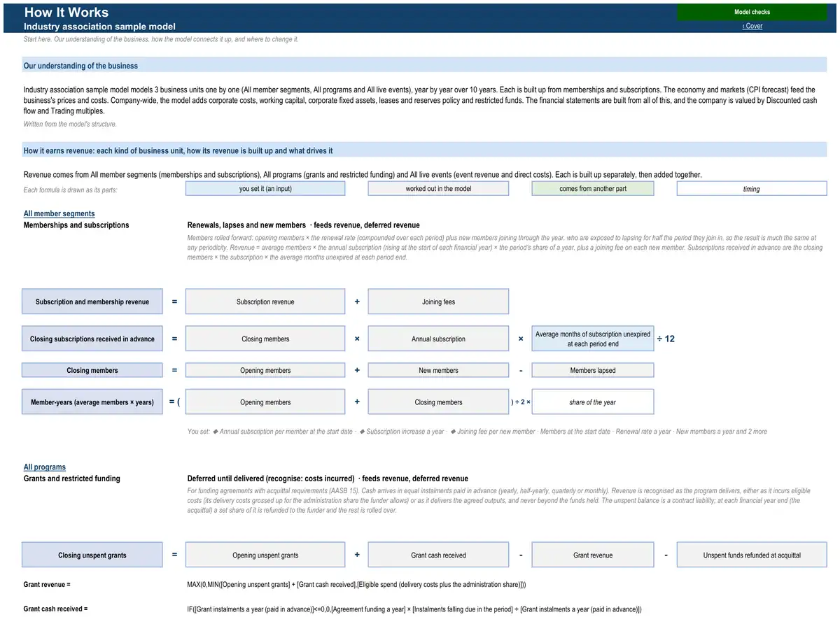Select the 'timing' legend box
The width and height of the screenshot is (840, 617).
(752, 189)
